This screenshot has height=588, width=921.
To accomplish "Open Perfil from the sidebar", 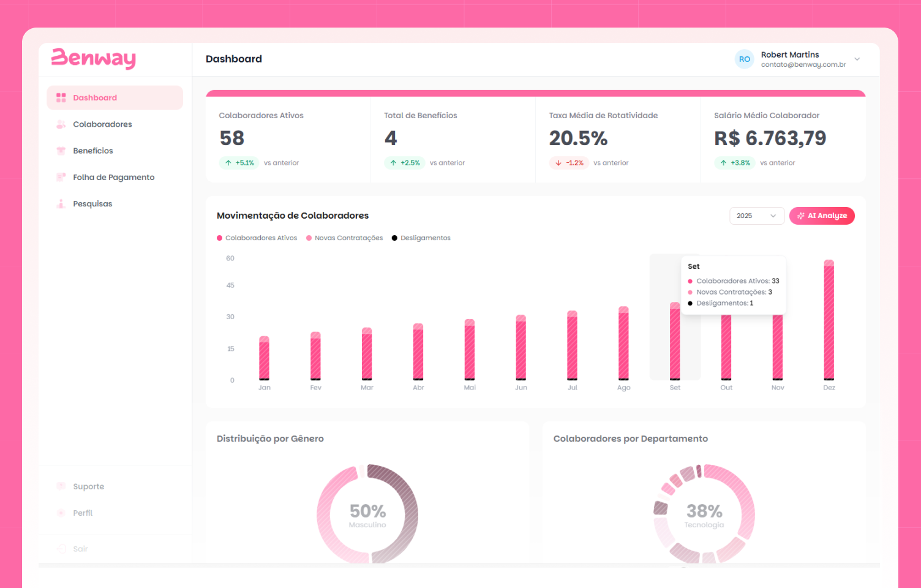I will (x=83, y=513).
